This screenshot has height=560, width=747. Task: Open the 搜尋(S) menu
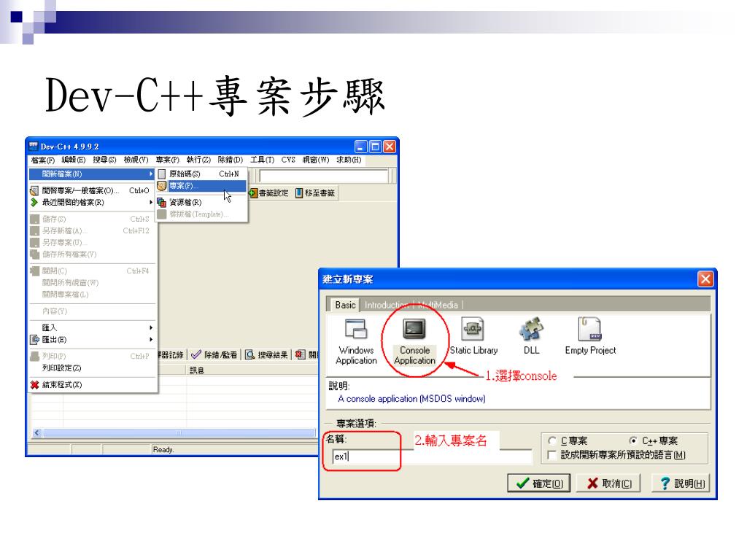(105, 160)
